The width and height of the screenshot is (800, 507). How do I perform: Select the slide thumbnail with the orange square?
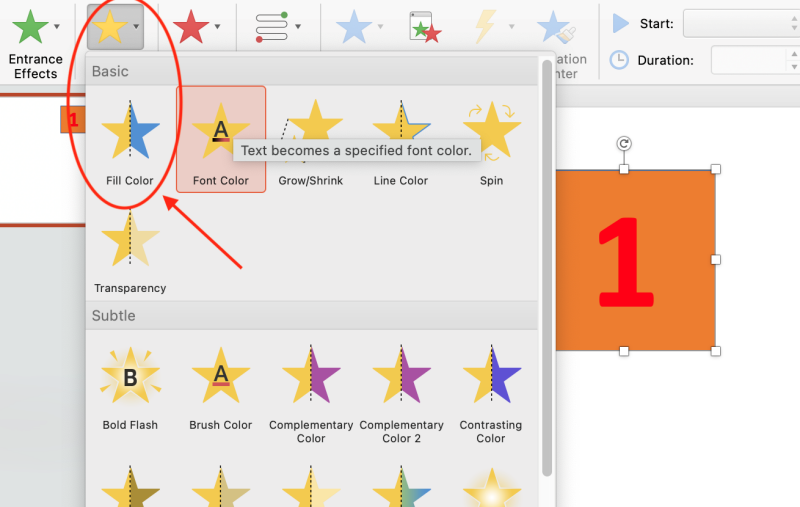coord(72,120)
